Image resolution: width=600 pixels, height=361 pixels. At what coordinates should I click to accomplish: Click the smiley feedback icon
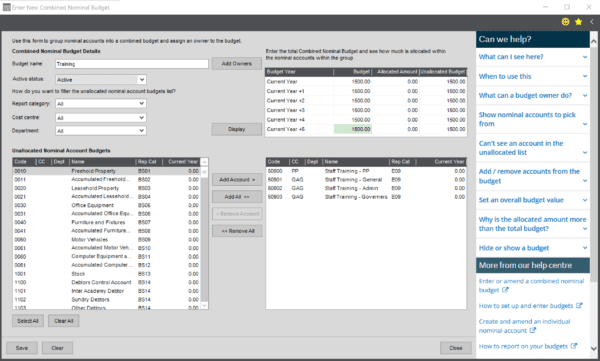(x=565, y=22)
